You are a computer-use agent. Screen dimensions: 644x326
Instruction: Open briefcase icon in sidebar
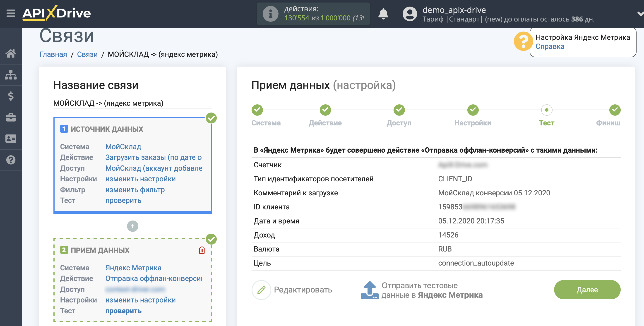[11, 117]
